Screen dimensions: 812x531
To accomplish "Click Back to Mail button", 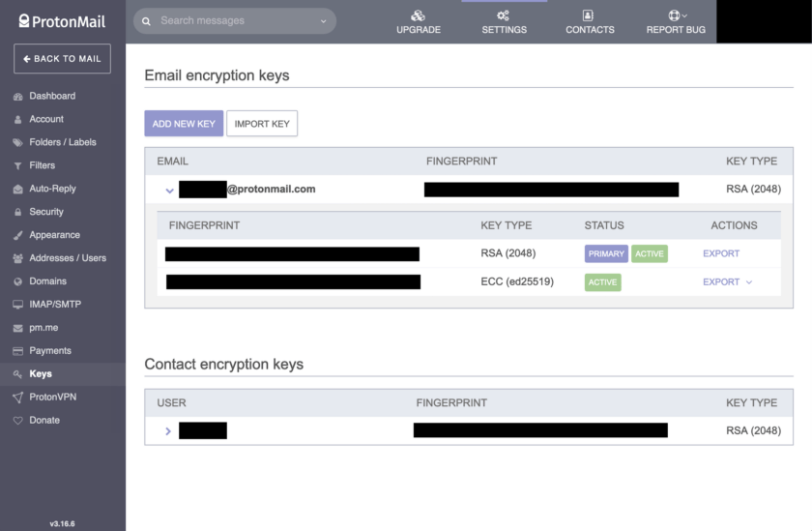I will (62, 59).
